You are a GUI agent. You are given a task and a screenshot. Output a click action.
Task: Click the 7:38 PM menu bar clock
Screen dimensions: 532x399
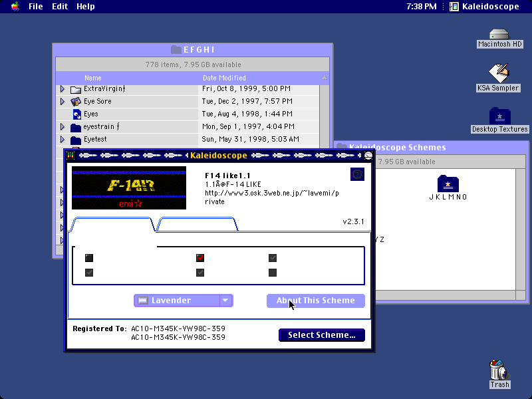click(x=422, y=7)
